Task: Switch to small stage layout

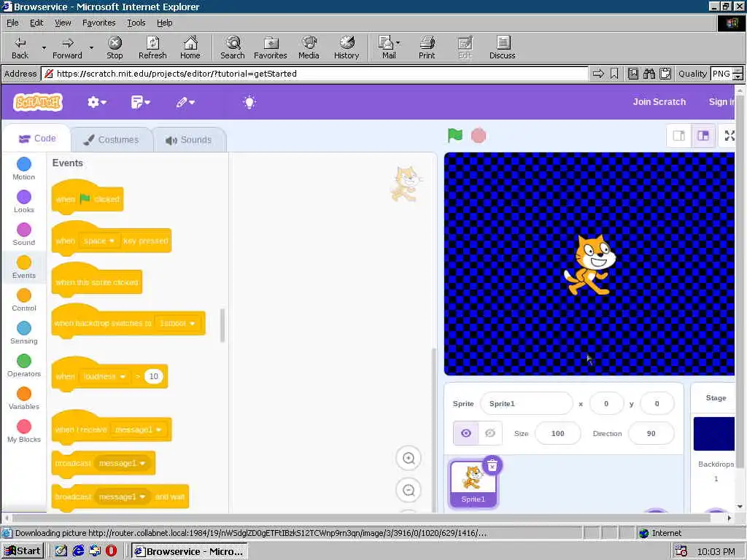Action: (x=678, y=136)
